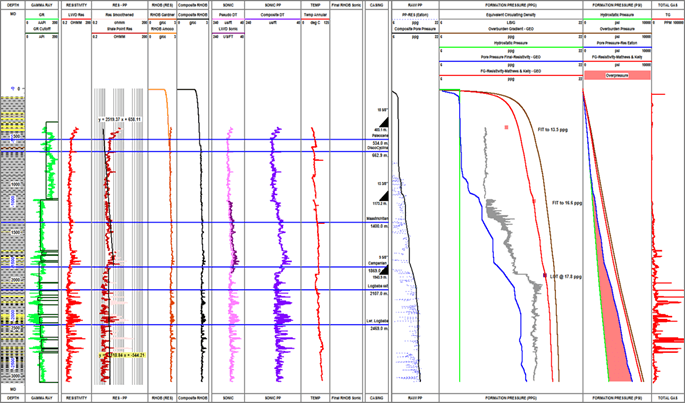Select the TG curve legend

pyautogui.click(x=668, y=15)
